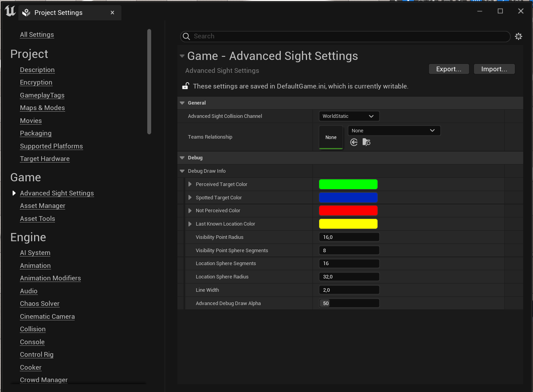Collapse the Debug Draw Info group
This screenshot has width=533, height=392.
pyautogui.click(x=182, y=171)
